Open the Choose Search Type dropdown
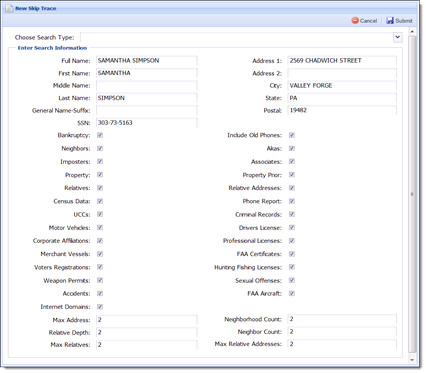Viewport: 426px width, 373px height. click(x=398, y=37)
